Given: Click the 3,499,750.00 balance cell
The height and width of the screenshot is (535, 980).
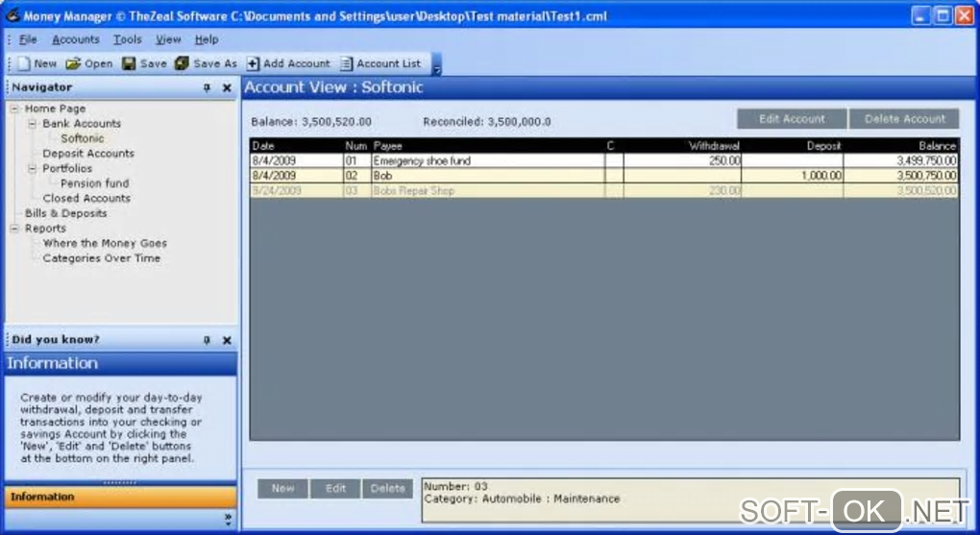Looking at the screenshot, I should coord(900,160).
